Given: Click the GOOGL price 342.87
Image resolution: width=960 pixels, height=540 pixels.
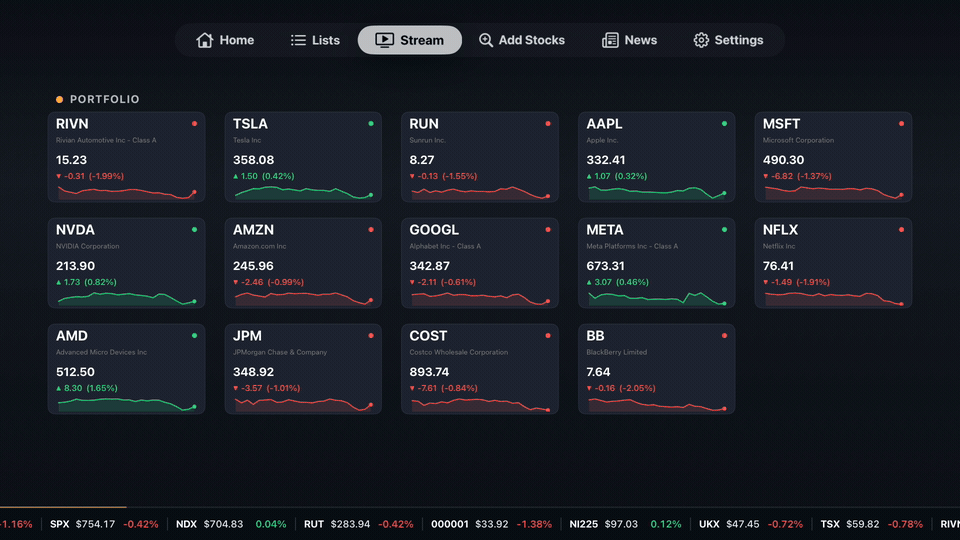Looking at the screenshot, I should click(429, 266).
